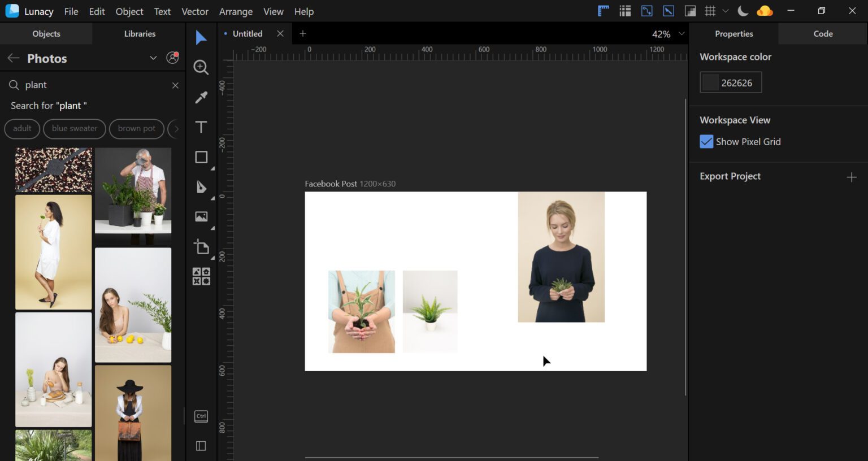Open cloud sync options
The width and height of the screenshot is (868, 461).
point(765,10)
